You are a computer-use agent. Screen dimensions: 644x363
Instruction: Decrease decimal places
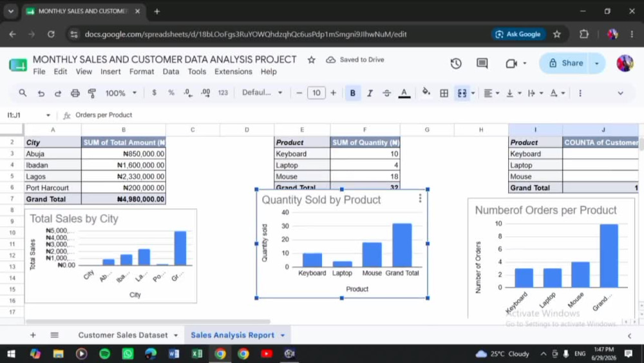(187, 93)
